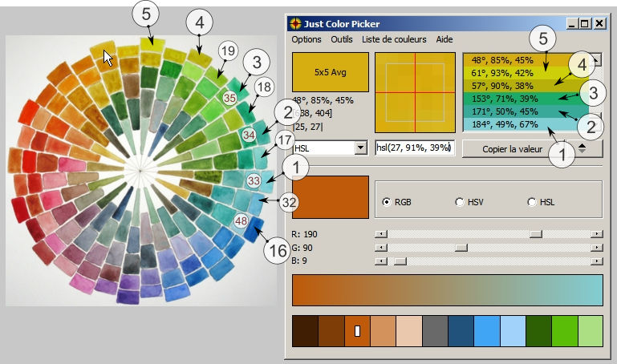
Task: Select color entry 57°, 90%, 38%
Action: [x=526, y=86]
